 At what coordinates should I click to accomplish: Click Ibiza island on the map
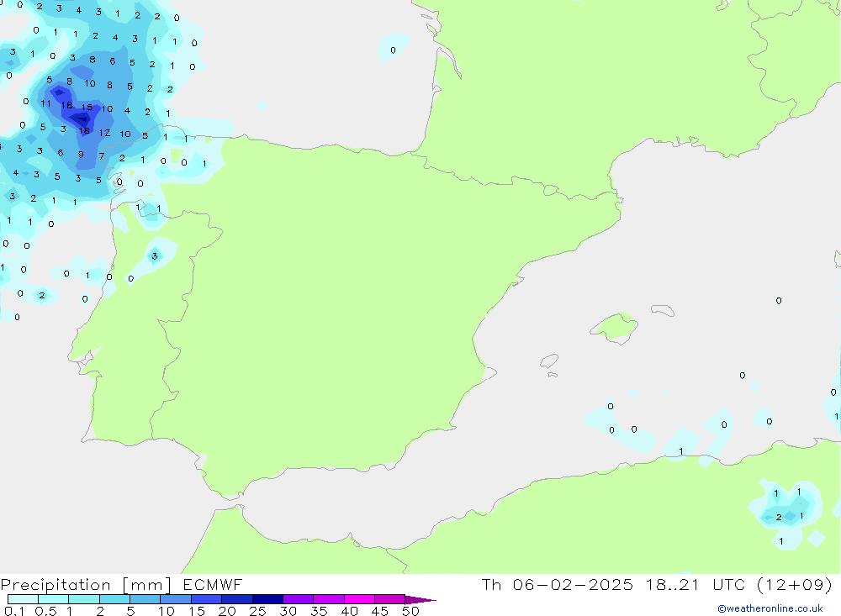549,361
